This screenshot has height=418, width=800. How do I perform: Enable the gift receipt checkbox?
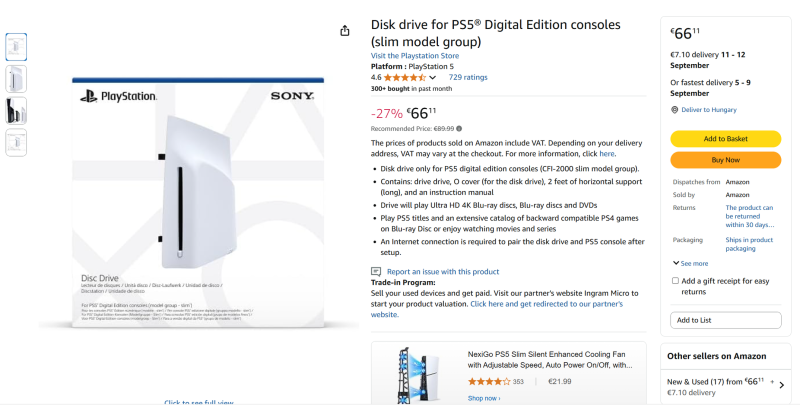pos(676,281)
